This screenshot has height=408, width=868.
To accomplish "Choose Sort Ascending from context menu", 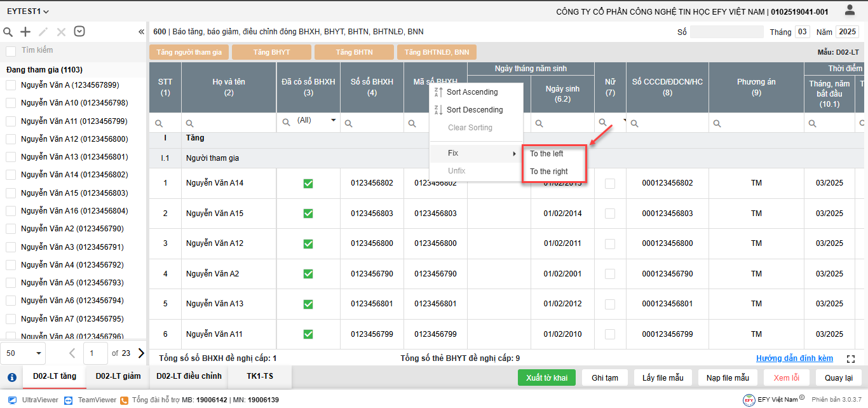I will [472, 92].
